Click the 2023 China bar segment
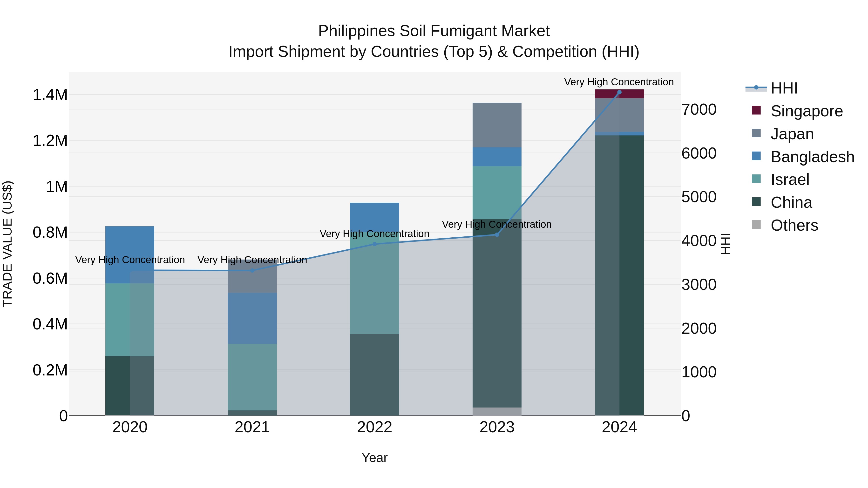The image size is (868, 488). coord(497,313)
